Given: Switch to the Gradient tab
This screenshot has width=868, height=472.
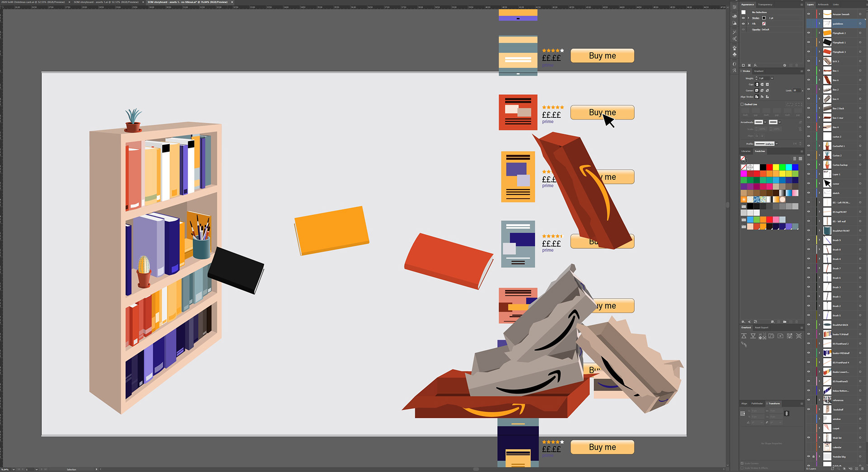Looking at the screenshot, I should coord(759,71).
